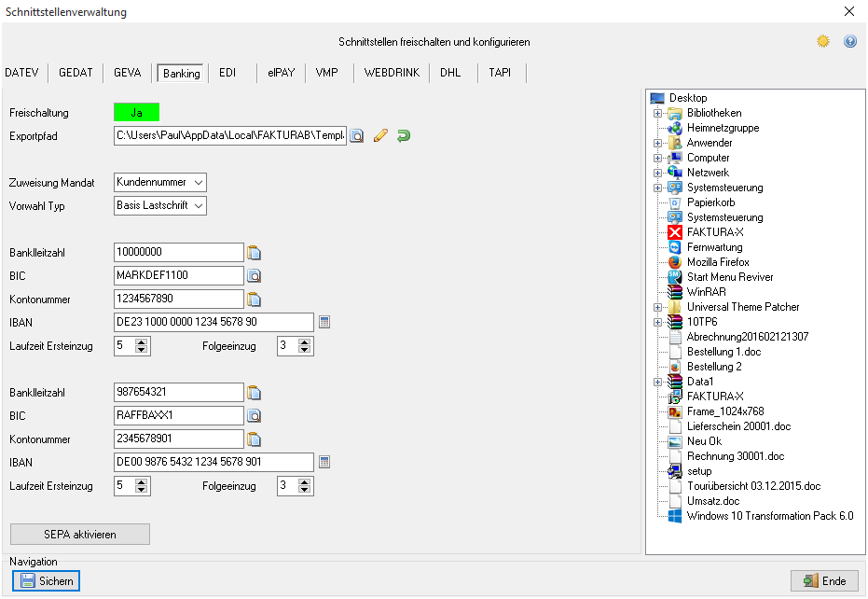
Task: Select the Papierkorb recycle bin icon
Action: [x=675, y=202]
